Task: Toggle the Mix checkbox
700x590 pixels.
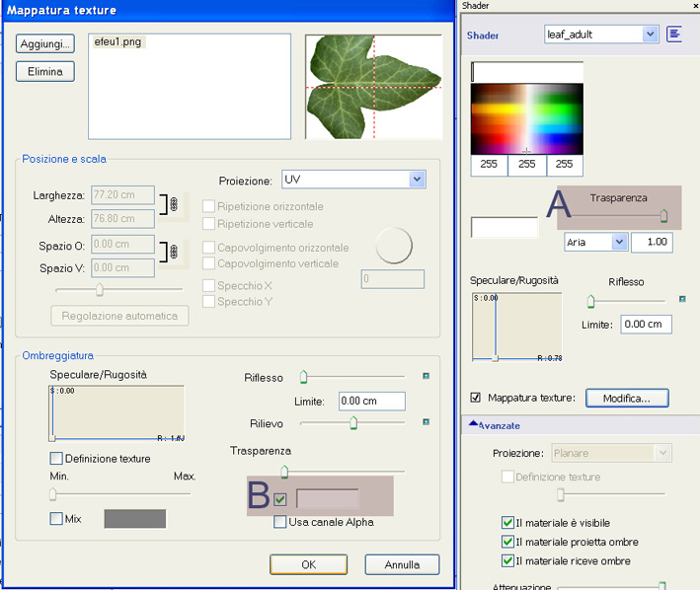Action: click(56, 519)
